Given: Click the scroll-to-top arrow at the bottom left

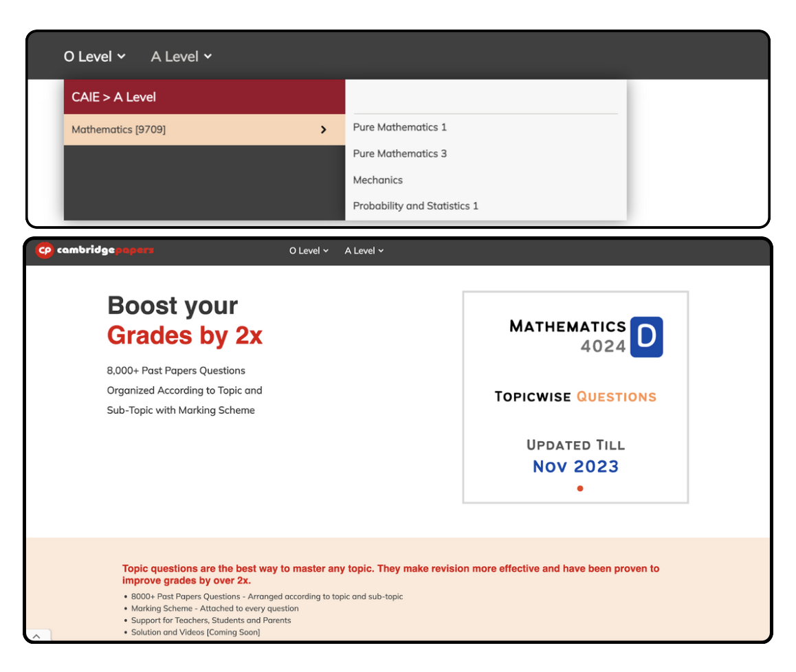Looking at the screenshot, I should 37,636.
